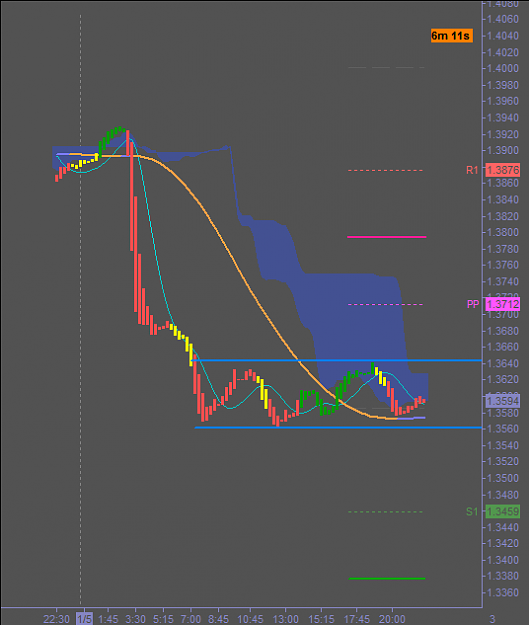Click the 5:15 time axis label
Viewport: 529px width, 625px height.
(163, 619)
